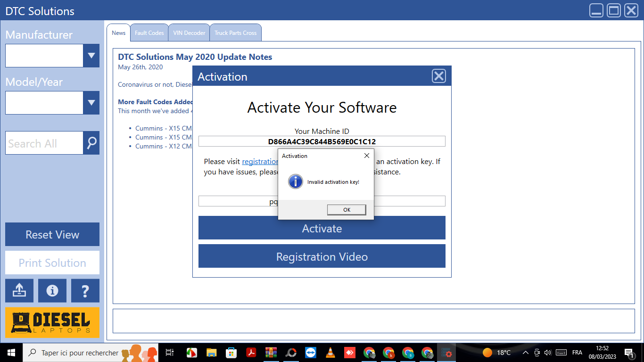
Task: Open the touch keyboard tray icon
Action: 561,353
